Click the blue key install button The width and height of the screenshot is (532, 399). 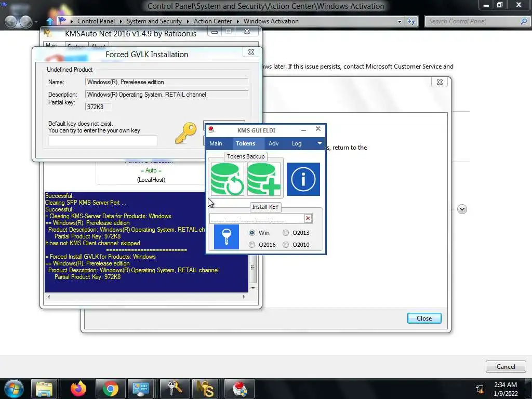coord(227,237)
